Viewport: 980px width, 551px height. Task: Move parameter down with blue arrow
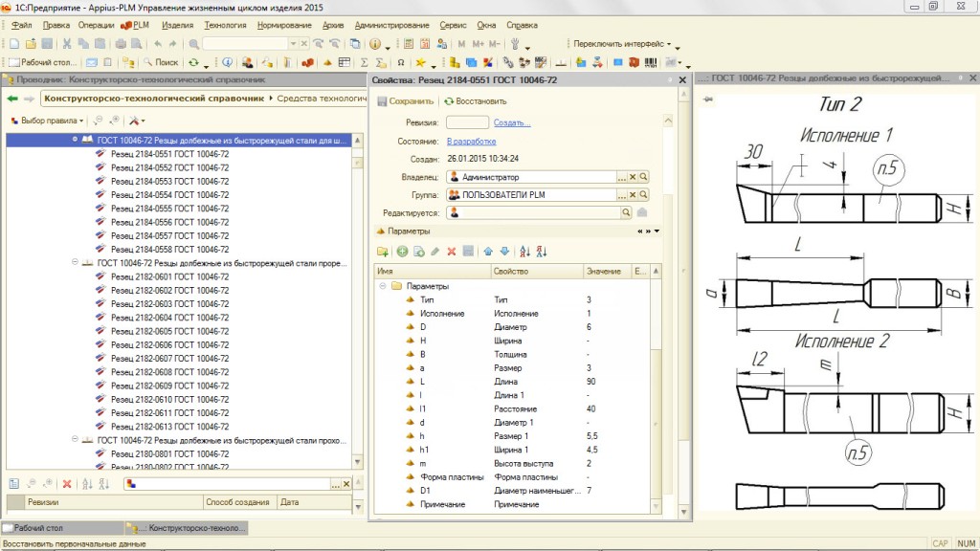[504, 252]
